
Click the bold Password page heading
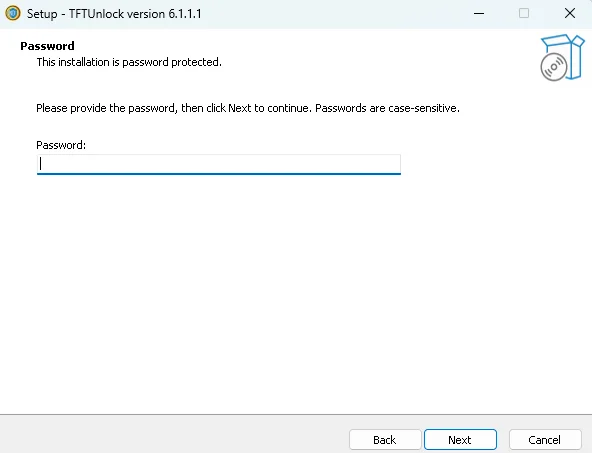[x=47, y=46]
